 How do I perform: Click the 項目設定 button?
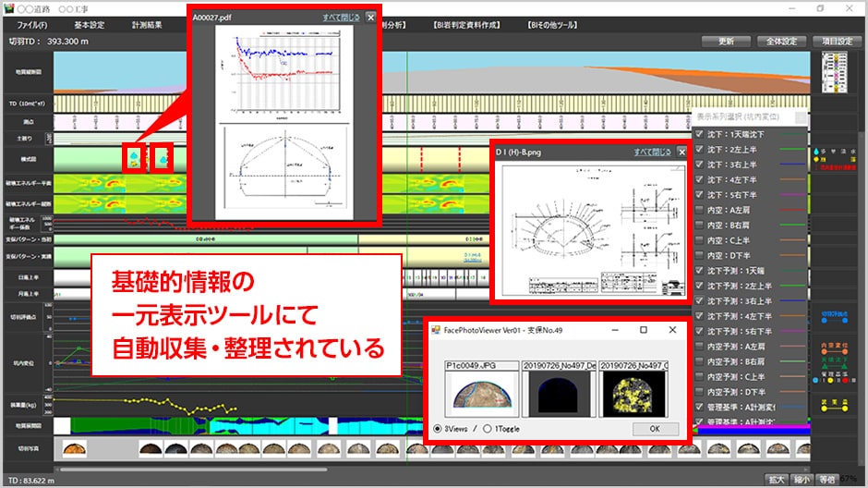coord(837,42)
